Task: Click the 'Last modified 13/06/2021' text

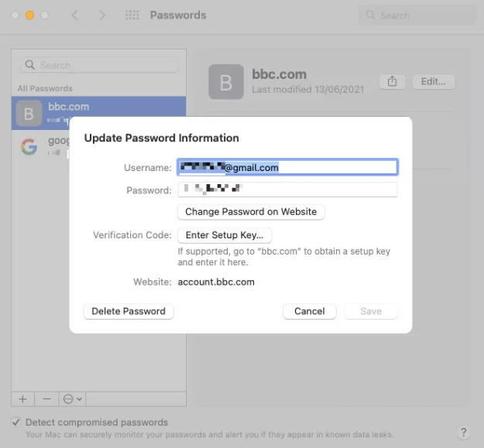Action: [x=307, y=90]
